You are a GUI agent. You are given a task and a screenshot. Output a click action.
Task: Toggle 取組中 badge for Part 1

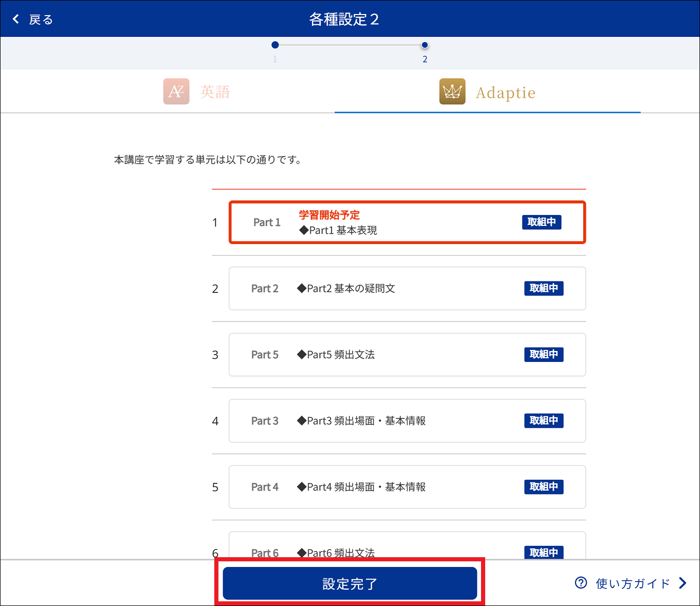tap(541, 222)
